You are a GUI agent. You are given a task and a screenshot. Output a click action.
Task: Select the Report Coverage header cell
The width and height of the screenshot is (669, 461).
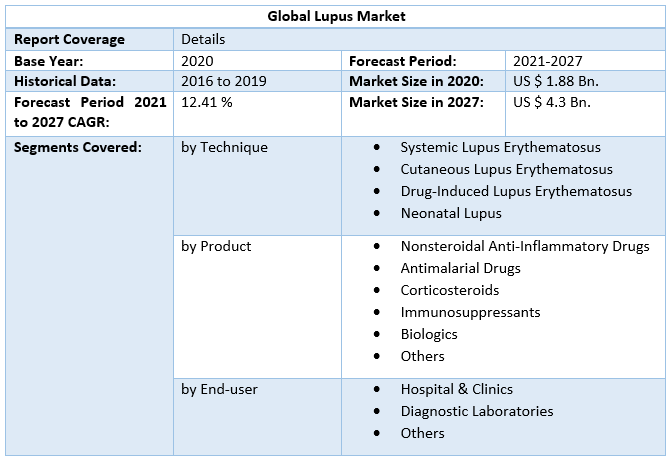pyautogui.click(x=69, y=39)
